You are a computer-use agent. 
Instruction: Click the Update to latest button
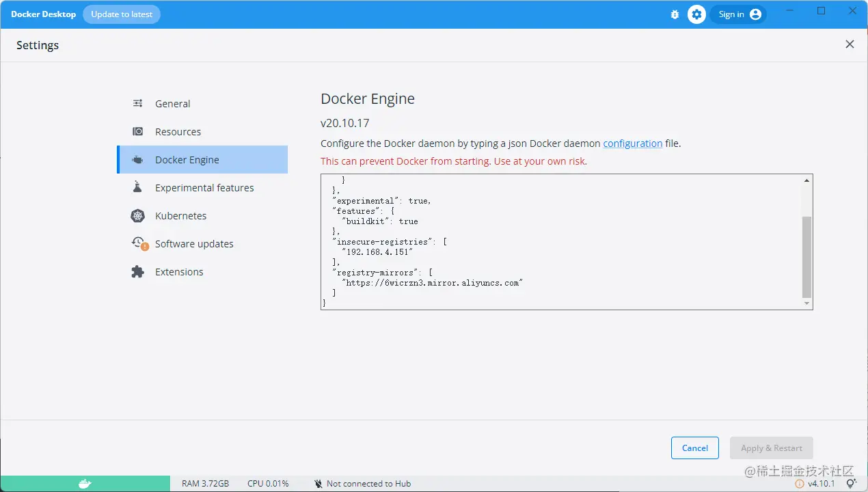point(122,14)
